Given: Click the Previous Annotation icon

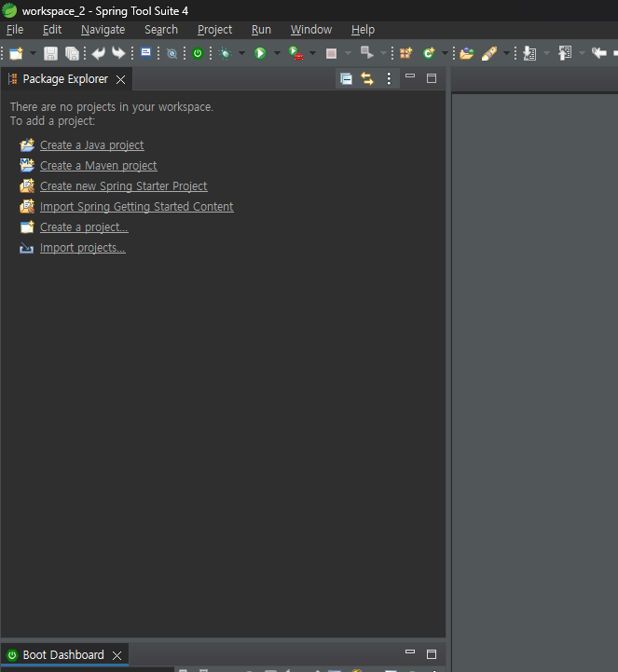Looking at the screenshot, I should (565, 53).
